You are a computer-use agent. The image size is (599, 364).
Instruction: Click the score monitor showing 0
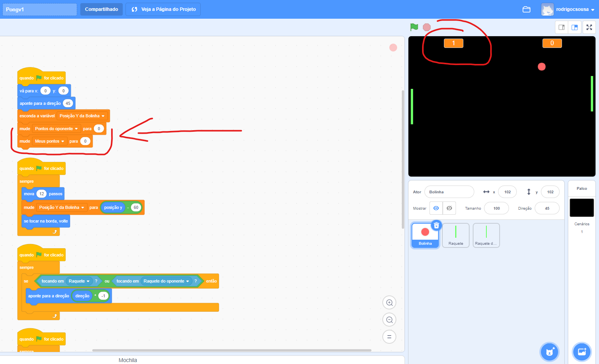(552, 43)
